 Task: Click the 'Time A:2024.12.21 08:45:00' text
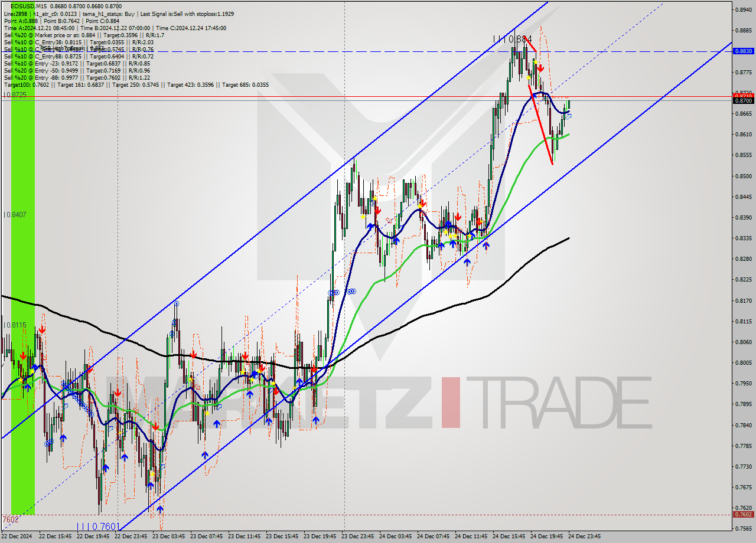coord(39,28)
